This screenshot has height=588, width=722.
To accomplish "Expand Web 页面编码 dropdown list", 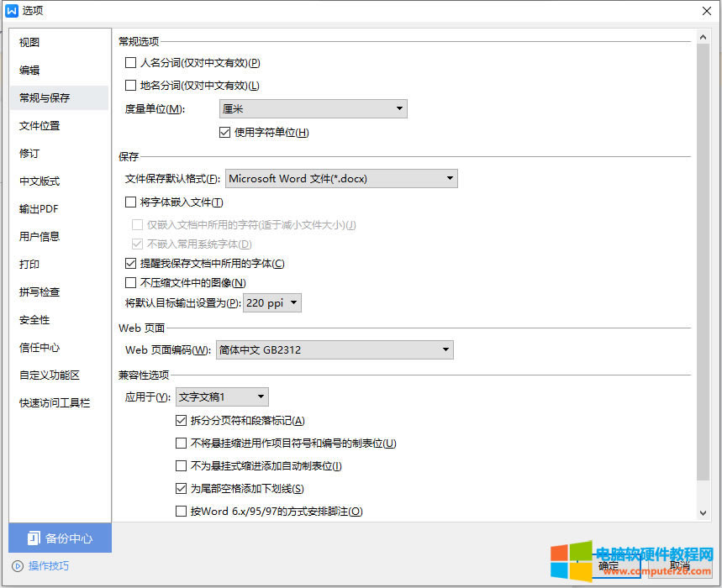I will (x=334, y=349).
